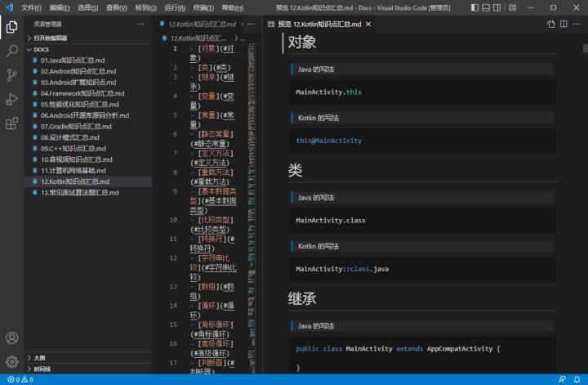The image size is (588, 385).
Task: Click the errors and warnings status indicator
Action: pyautogui.click(x=20, y=380)
